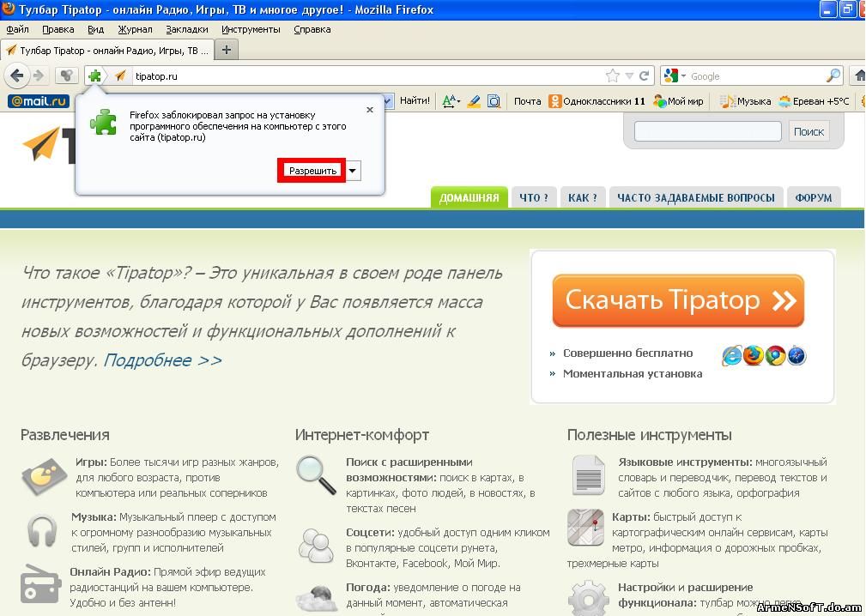Open the Правка menu

pyautogui.click(x=58, y=29)
